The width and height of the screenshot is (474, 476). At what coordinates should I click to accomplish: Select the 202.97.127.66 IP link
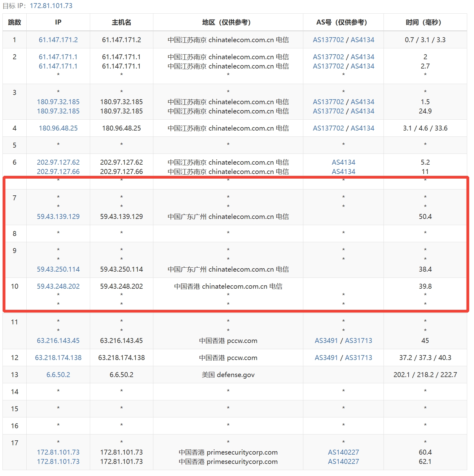click(58, 171)
